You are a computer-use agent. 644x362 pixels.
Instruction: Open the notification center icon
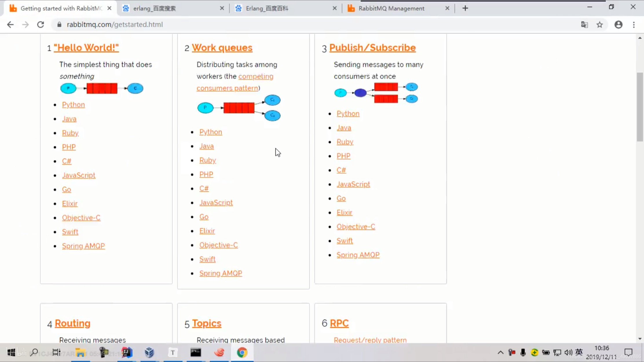tap(628, 352)
